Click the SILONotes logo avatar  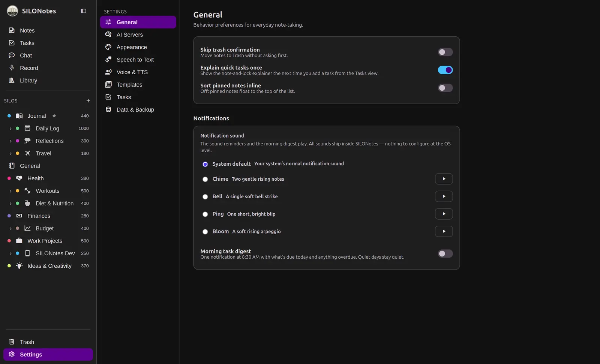[12, 11]
